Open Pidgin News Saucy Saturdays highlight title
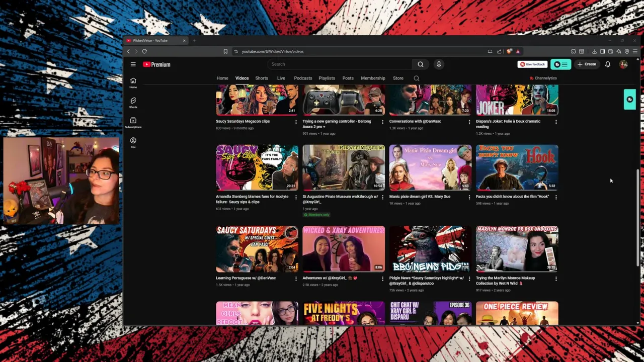Image resolution: width=644 pixels, height=362 pixels. click(x=427, y=281)
